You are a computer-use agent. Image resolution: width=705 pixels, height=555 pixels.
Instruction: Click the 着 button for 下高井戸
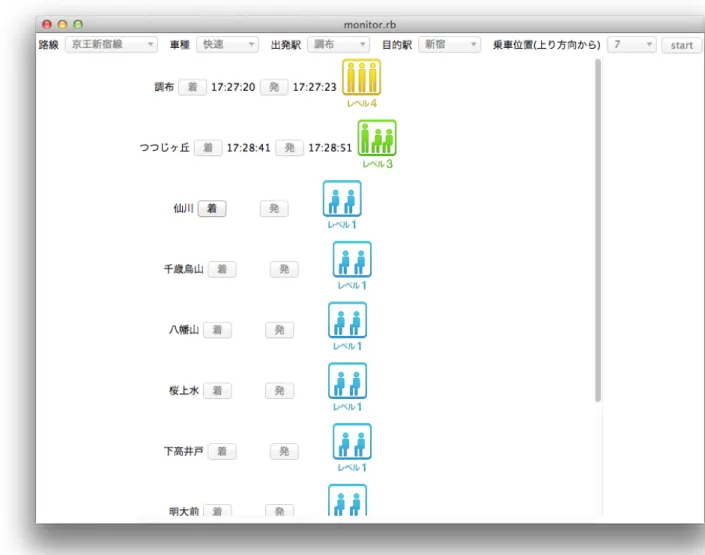[222, 451]
